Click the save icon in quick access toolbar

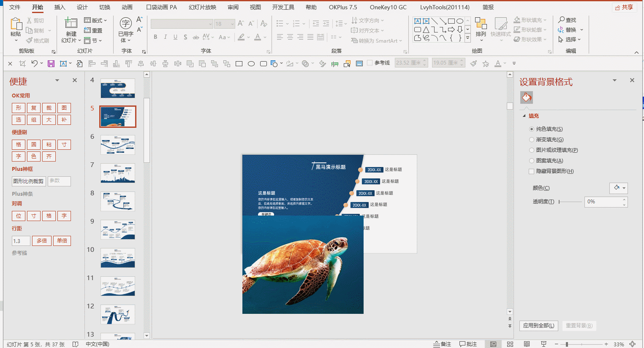click(x=51, y=64)
